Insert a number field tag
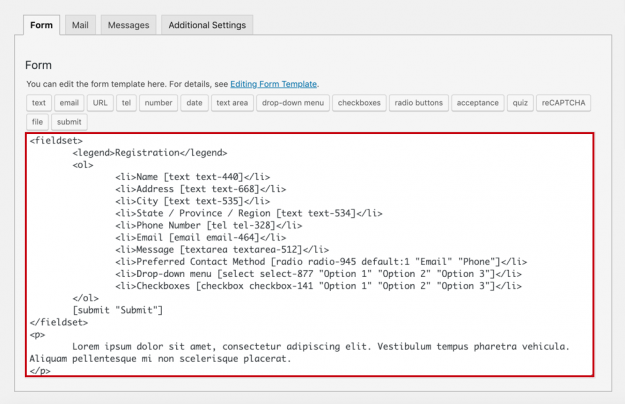Screen dimensions: 625x404 pos(158,102)
